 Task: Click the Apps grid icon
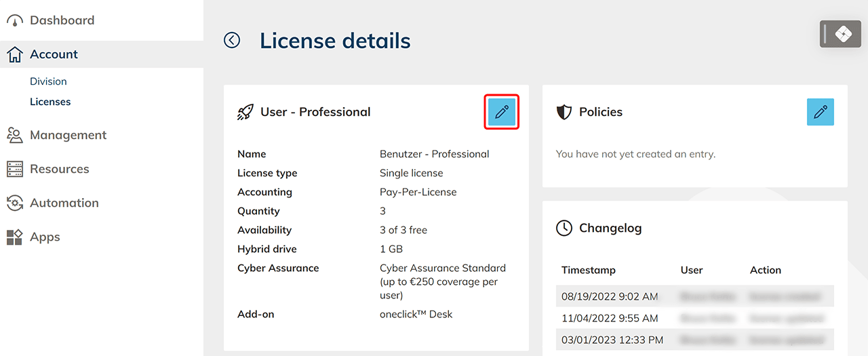coord(15,237)
